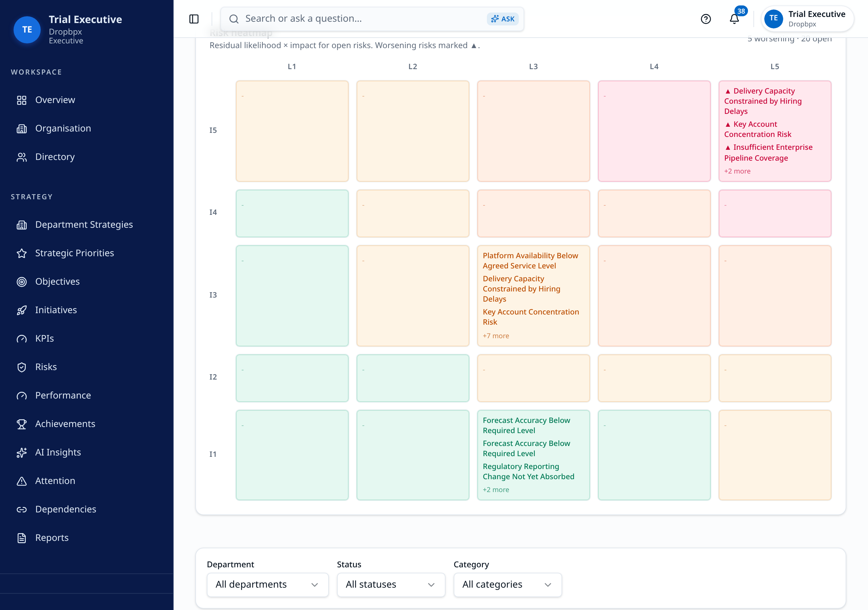The image size is (868, 610).
Task: Open worsening Key Account Concentration Risk in L5
Action: 757,129
